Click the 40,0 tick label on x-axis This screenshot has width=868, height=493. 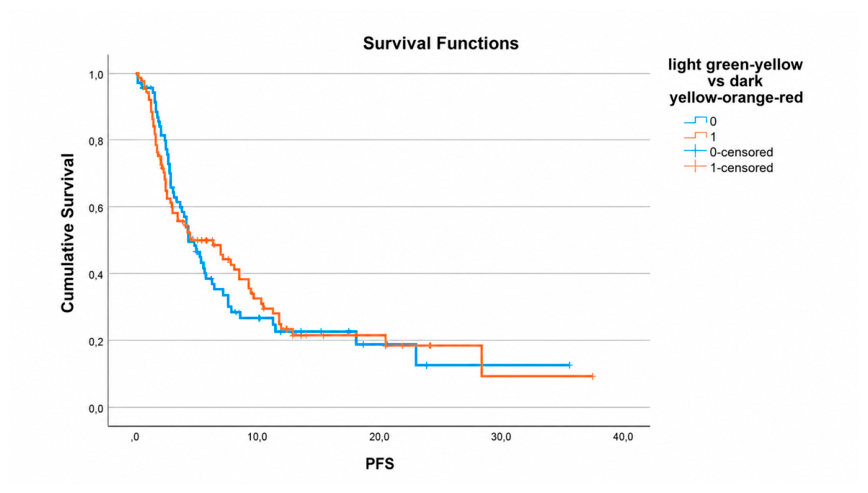pyautogui.click(x=623, y=437)
